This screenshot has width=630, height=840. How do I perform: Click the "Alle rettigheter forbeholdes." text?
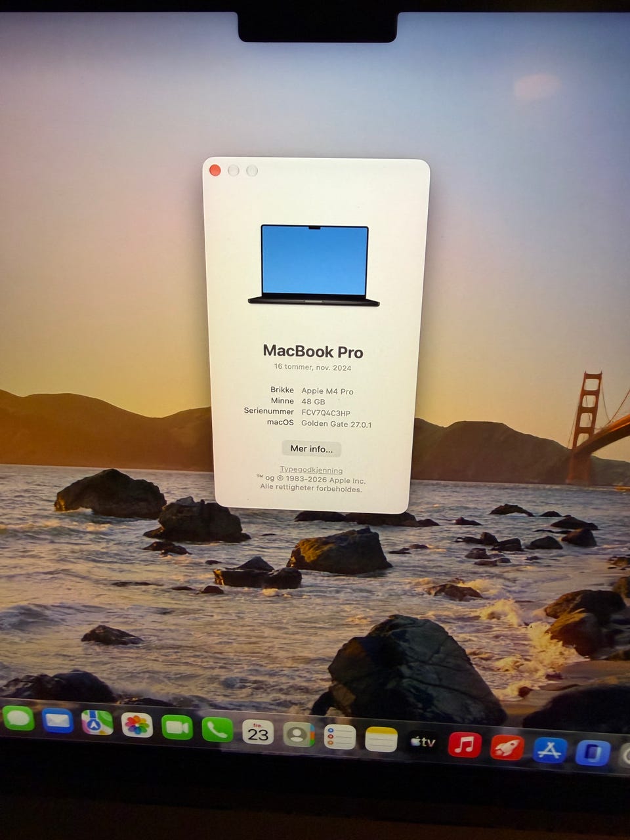(x=311, y=488)
